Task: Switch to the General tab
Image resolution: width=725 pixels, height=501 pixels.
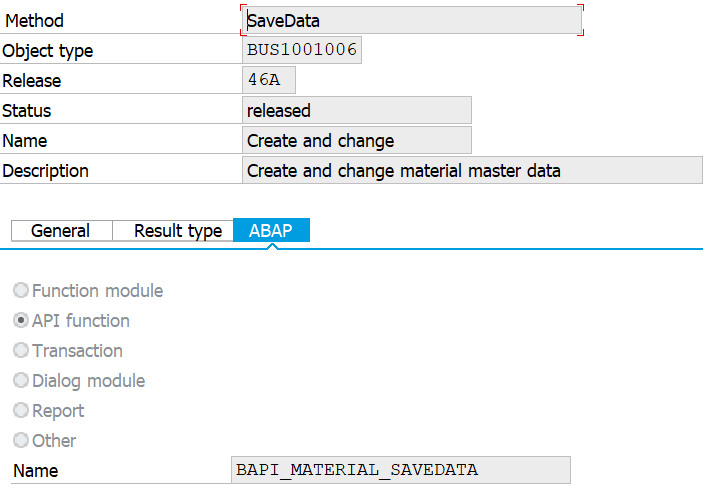Action: (61, 231)
